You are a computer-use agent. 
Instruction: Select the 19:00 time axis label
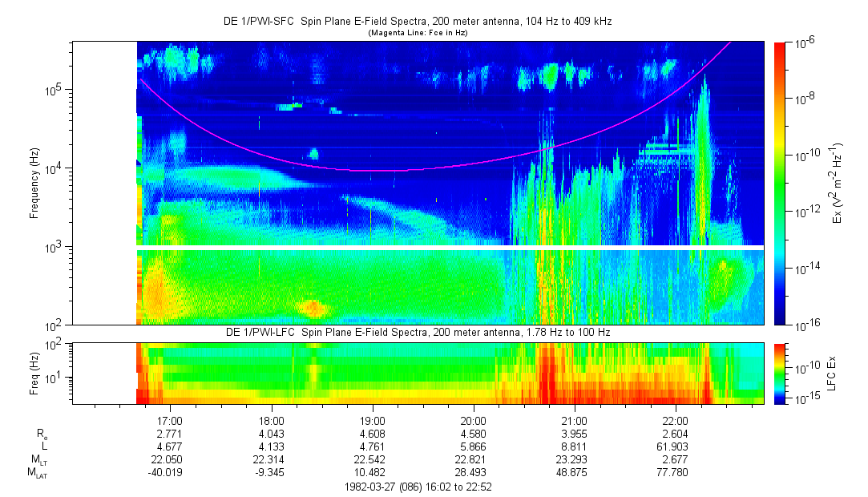373,421
